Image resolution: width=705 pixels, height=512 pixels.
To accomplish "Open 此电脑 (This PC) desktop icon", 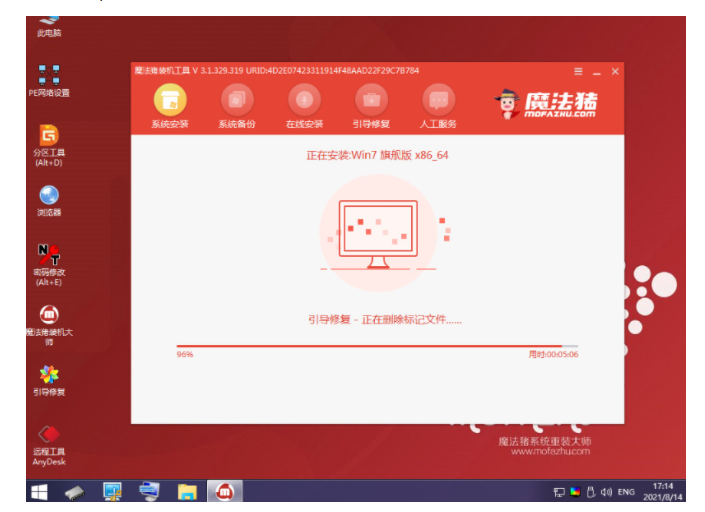I will [48, 22].
